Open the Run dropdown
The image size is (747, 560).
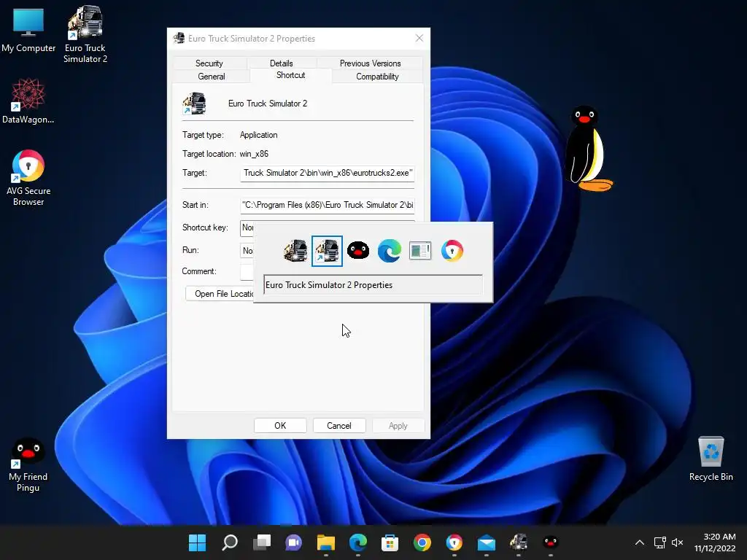pos(247,251)
